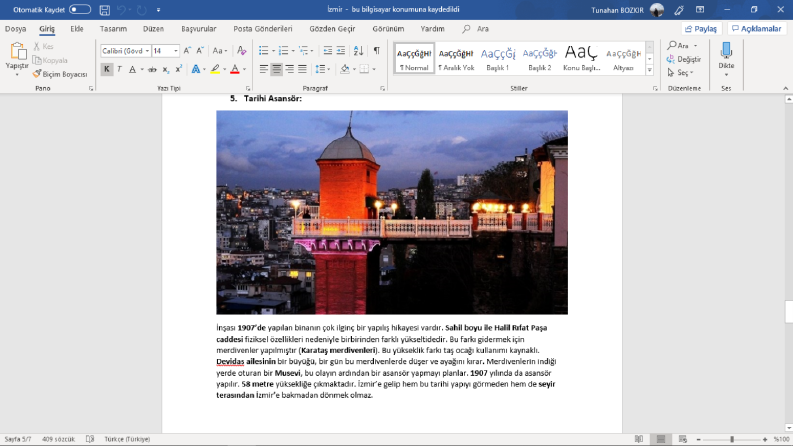Switch to the Başvurular tab
The image size is (793, 446).
tap(199, 29)
